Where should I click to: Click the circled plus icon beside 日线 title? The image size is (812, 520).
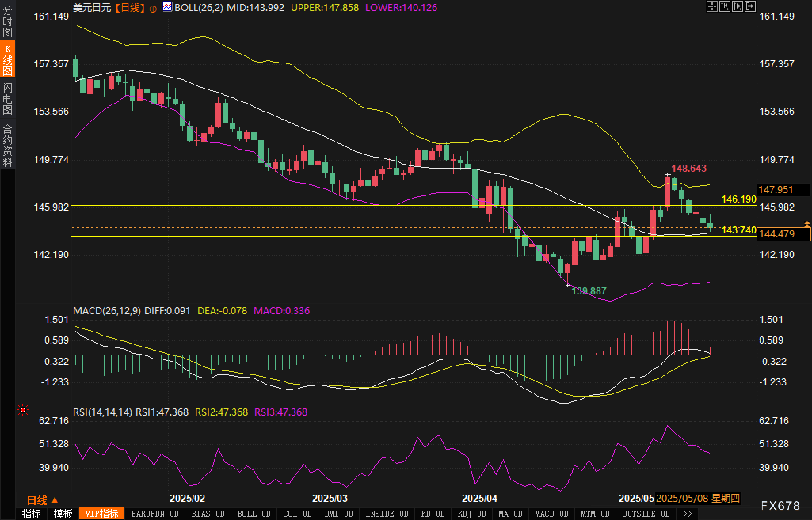153,9
